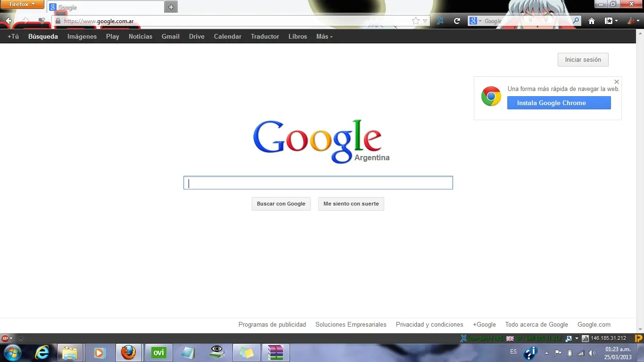Go back with the browser back arrow
Viewport: 644px width, 362px height.
click(x=8, y=21)
